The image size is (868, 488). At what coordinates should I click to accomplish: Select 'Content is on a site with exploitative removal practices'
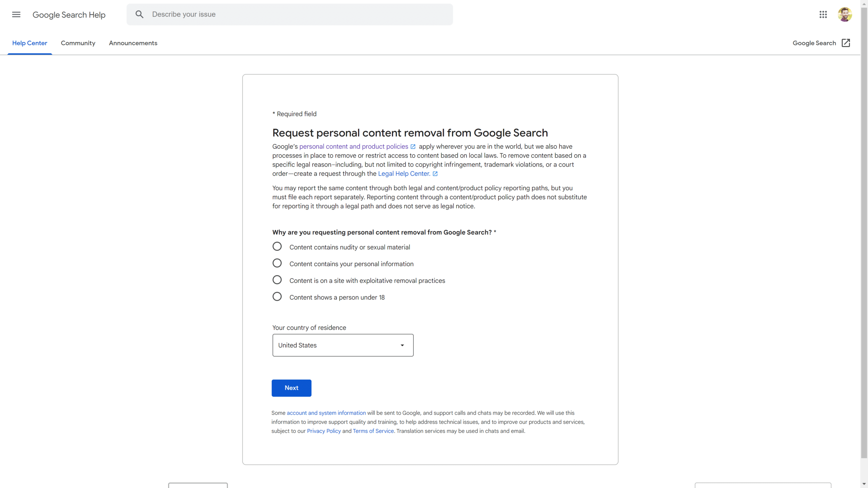pyautogui.click(x=277, y=280)
